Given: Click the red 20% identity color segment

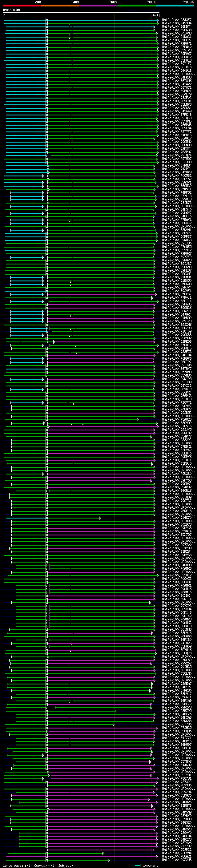Looking at the screenshot, I should 22,6.
